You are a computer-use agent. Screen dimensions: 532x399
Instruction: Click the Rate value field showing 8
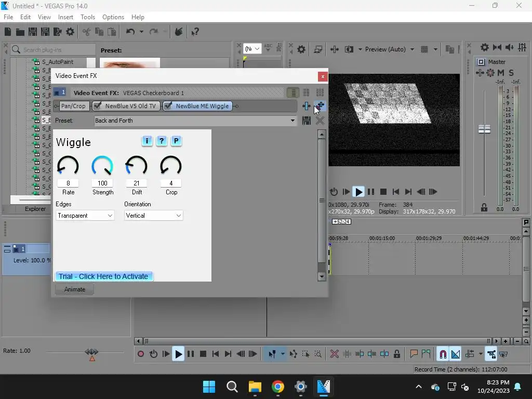click(68, 183)
